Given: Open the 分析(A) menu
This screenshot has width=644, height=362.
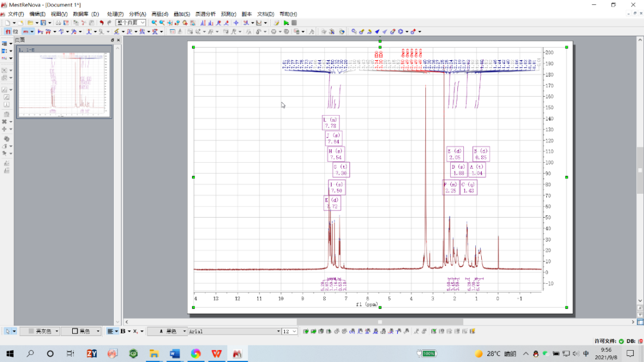Looking at the screenshot, I should 137,14.
